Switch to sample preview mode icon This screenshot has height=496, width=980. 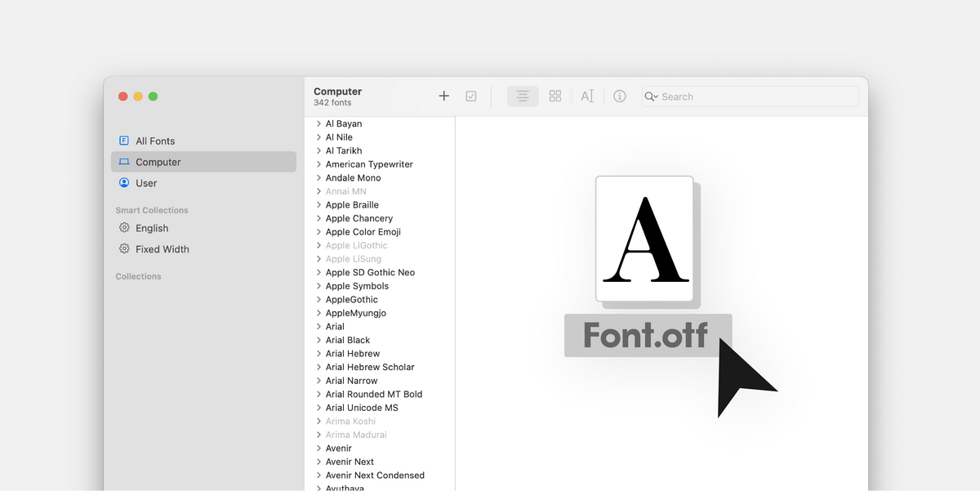[x=523, y=96]
